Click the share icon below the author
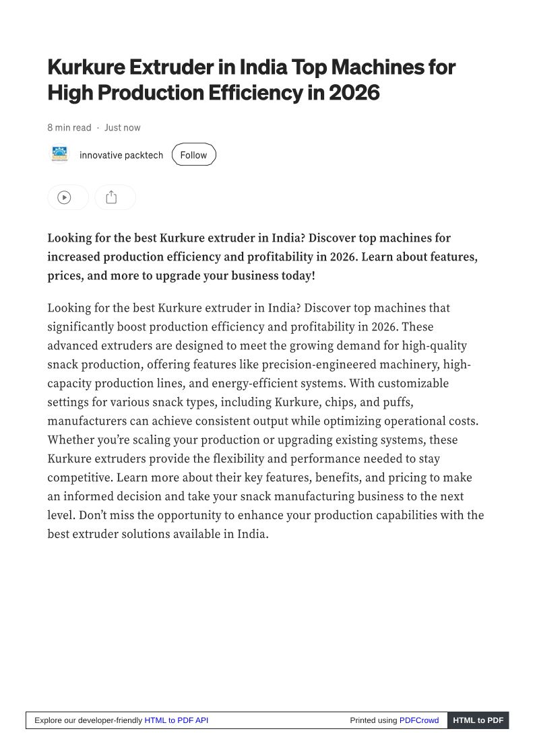 (112, 197)
